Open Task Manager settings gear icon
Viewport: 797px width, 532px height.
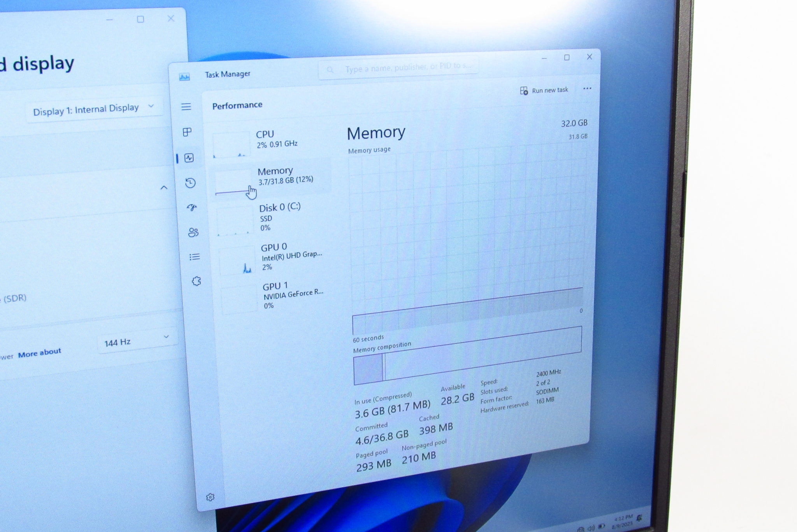[210, 497]
